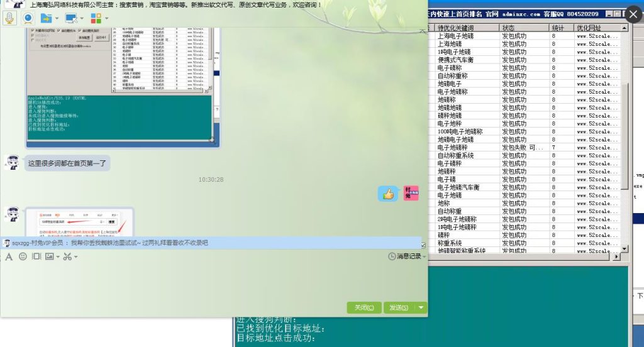Start a video call with the webcam icon
The width and height of the screenshot is (644, 347).
click(28, 18)
